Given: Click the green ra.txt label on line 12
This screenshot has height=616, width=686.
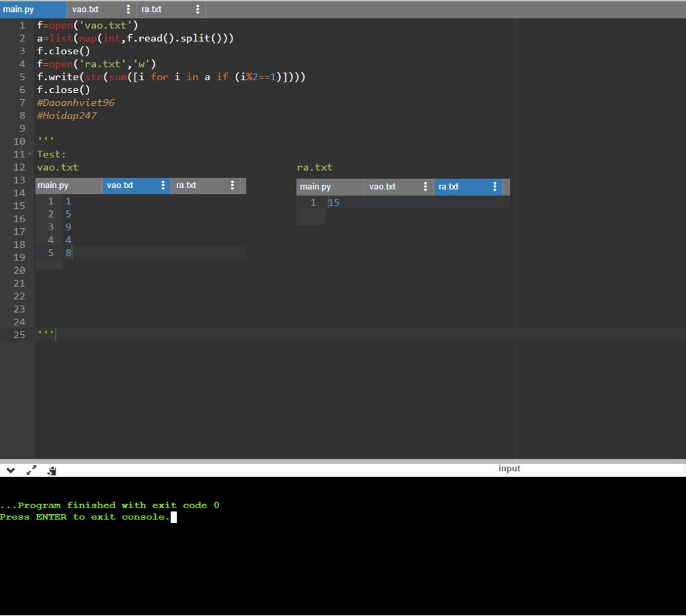Looking at the screenshot, I should point(315,167).
